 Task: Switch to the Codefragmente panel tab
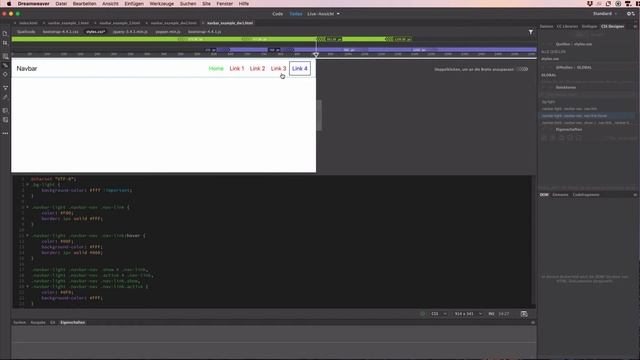[586, 195]
